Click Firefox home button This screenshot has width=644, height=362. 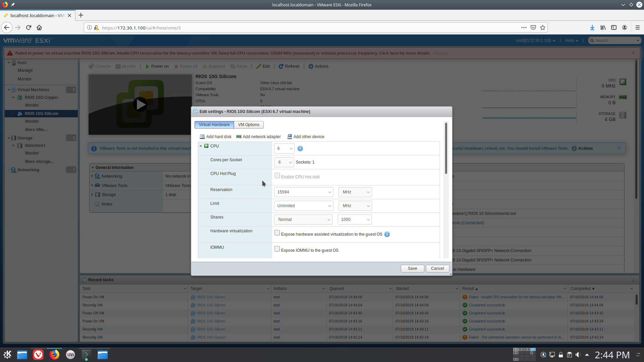[39, 27]
